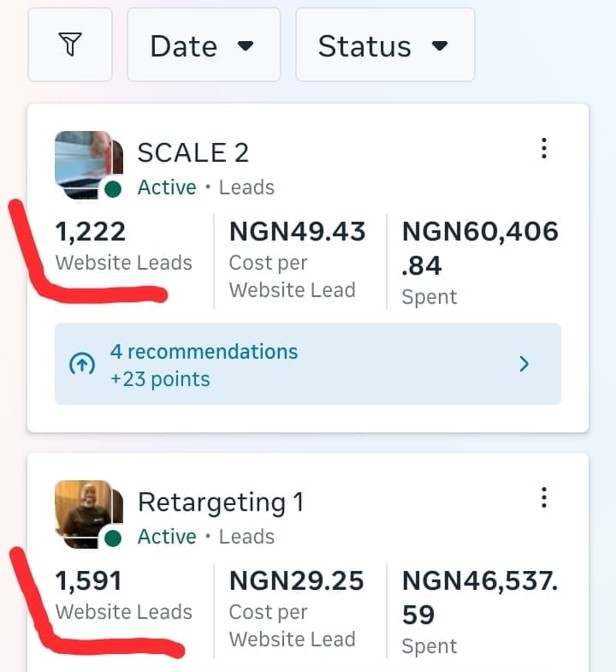
Task: Expand the Date dropdown
Action: point(204,45)
